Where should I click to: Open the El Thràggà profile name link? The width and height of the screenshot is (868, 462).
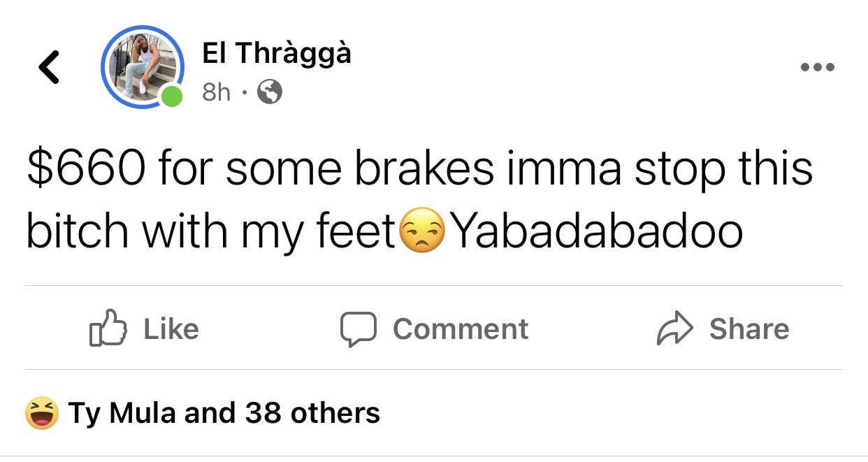point(277,54)
